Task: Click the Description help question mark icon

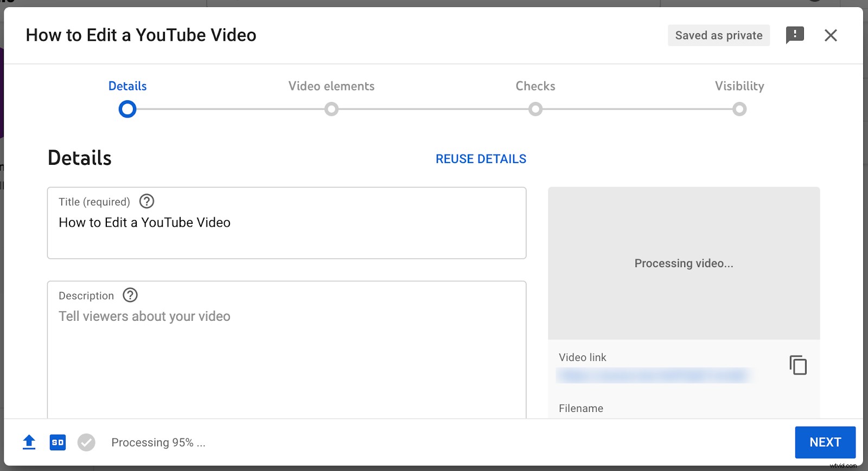Action: point(130,295)
